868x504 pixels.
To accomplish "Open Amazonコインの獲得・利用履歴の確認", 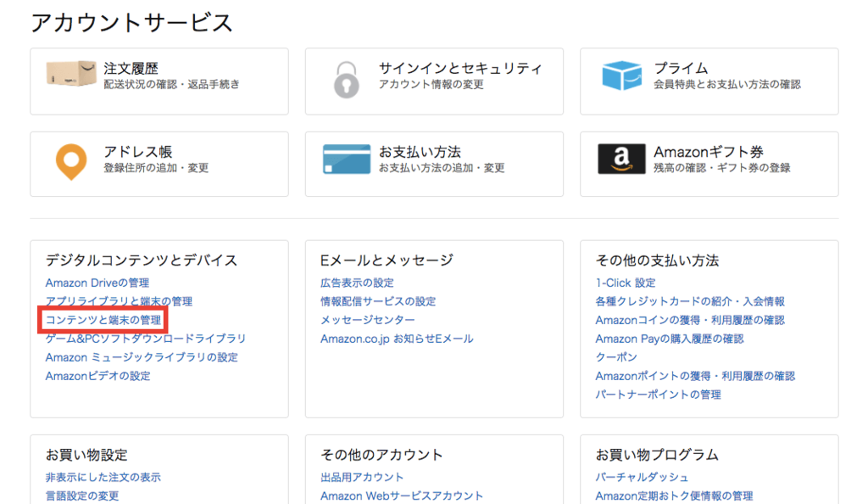I will pyautogui.click(x=690, y=320).
